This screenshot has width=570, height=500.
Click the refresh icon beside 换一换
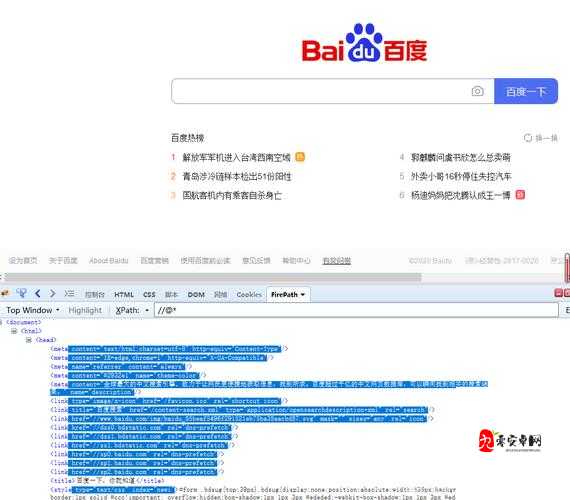pos(527,138)
